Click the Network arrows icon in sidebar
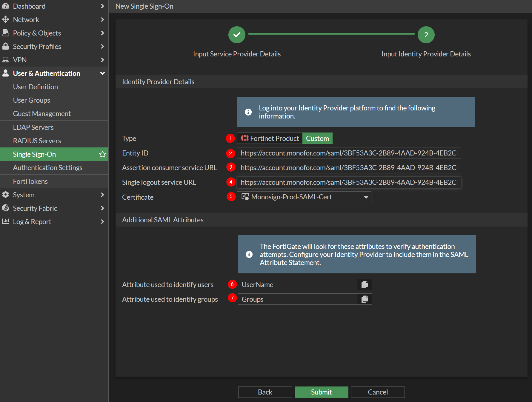 5,20
